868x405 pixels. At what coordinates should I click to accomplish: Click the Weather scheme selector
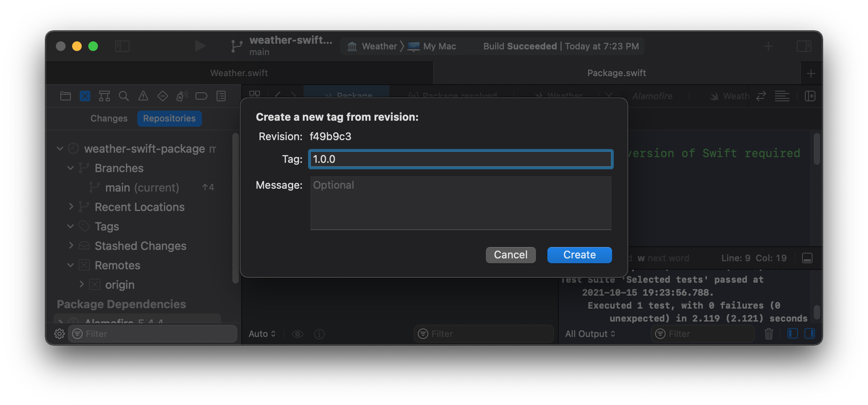pos(372,46)
